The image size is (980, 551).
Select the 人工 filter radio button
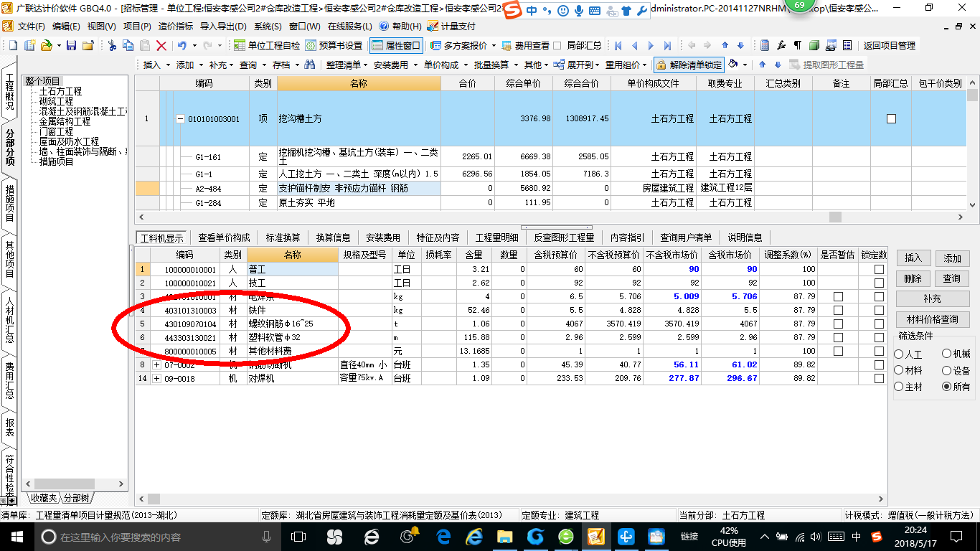pos(899,354)
